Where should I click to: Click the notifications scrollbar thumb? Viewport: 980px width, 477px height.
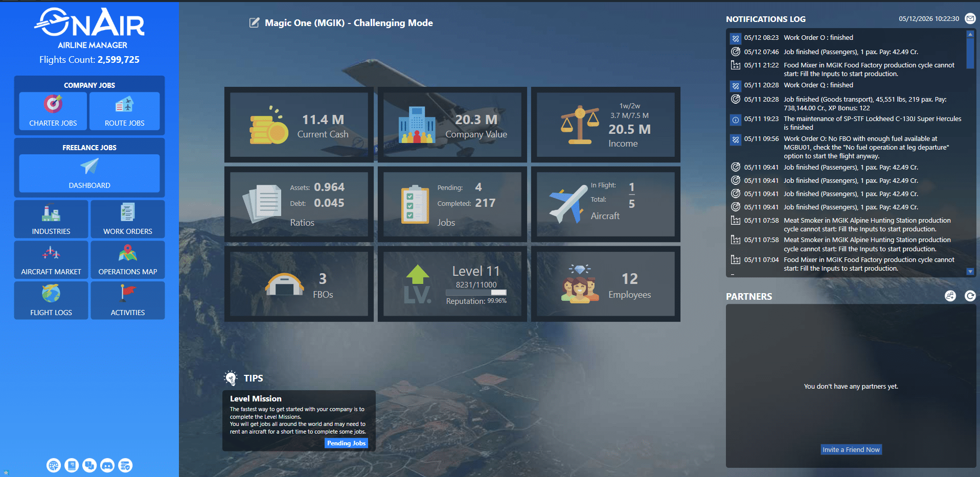click(970, 53)
